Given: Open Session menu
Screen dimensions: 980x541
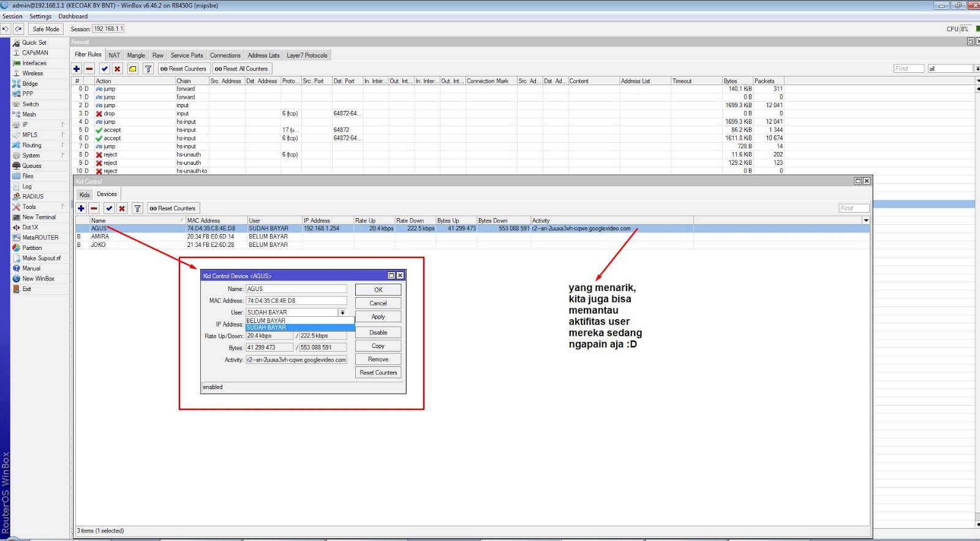Looking at the screenshot, I should click(12, 17).
